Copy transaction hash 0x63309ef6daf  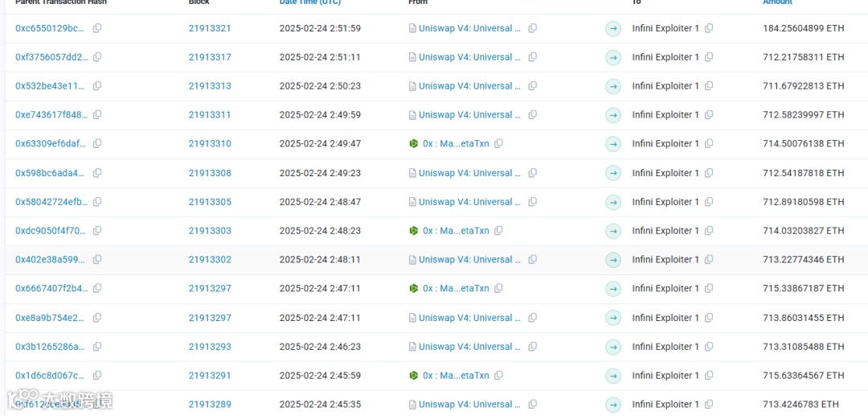(x=97, y=143)
